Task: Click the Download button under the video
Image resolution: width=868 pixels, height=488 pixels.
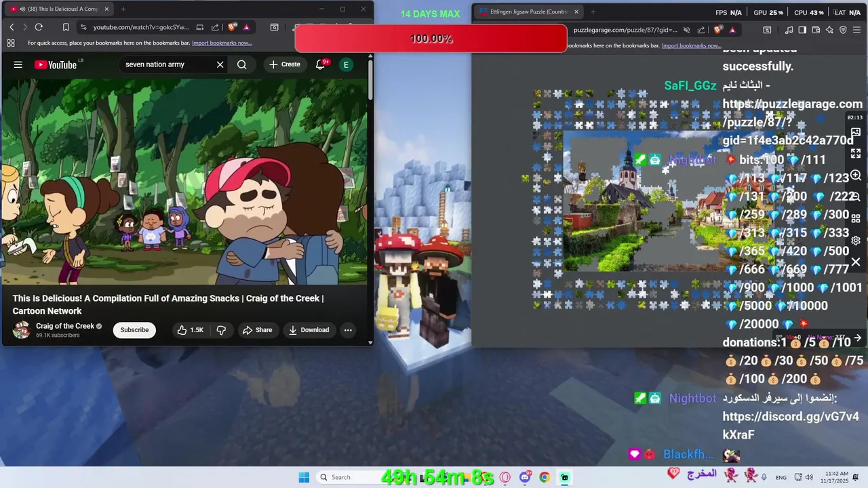Action: tap(309, 330)
